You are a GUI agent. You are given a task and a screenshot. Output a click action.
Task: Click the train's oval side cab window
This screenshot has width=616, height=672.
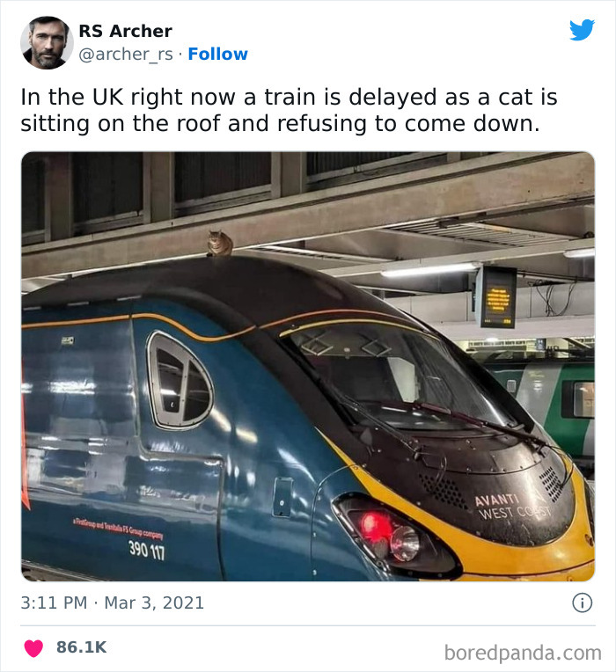180,380
